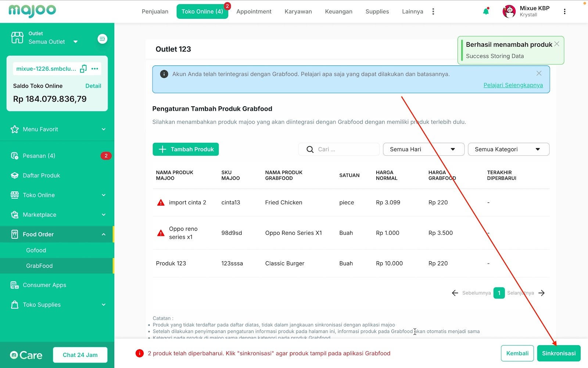
Task: Click the Fried Chicken Grabfood product name
Action: tap(284, 202)
